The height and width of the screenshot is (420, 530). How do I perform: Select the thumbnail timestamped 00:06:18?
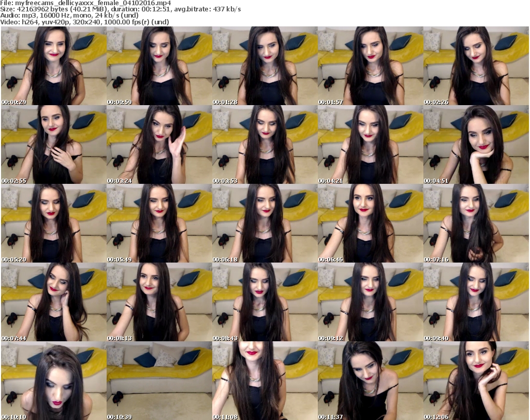click(265, 224)
